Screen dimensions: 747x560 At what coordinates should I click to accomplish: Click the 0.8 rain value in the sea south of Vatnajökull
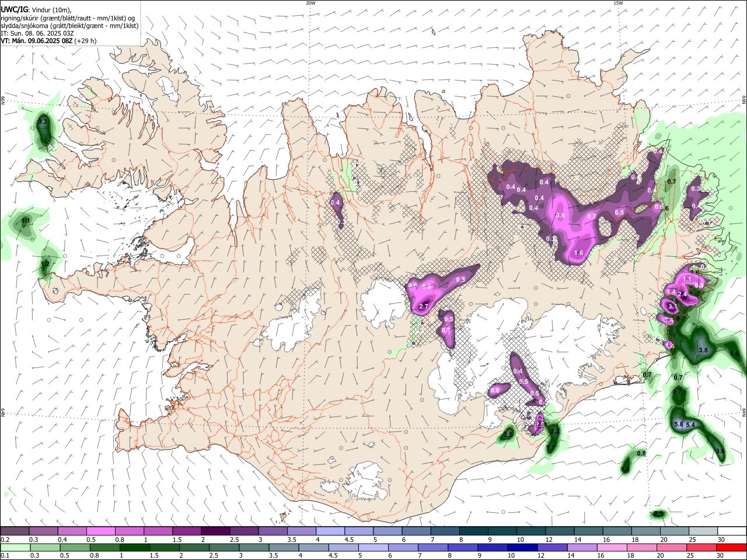tap(641, 453)
